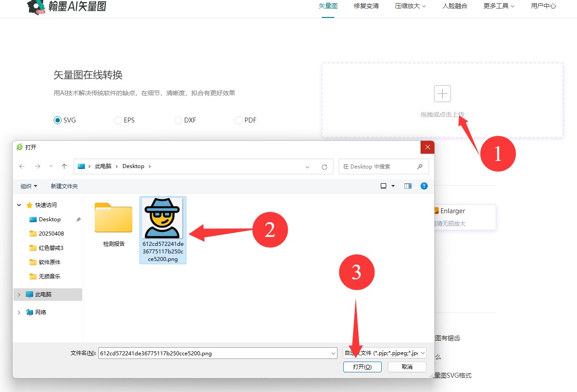The height and width of the screenshot is (392, 577).
Task: Click the 打开(O) button
Action: coord(362,367)
